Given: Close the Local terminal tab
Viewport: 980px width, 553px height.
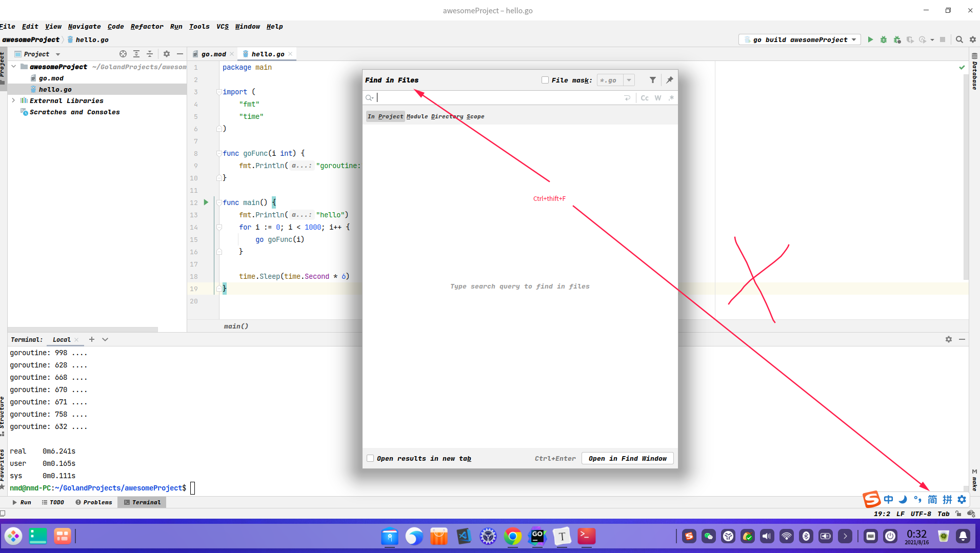Looking at the screenshot, I should pos(76,340).
